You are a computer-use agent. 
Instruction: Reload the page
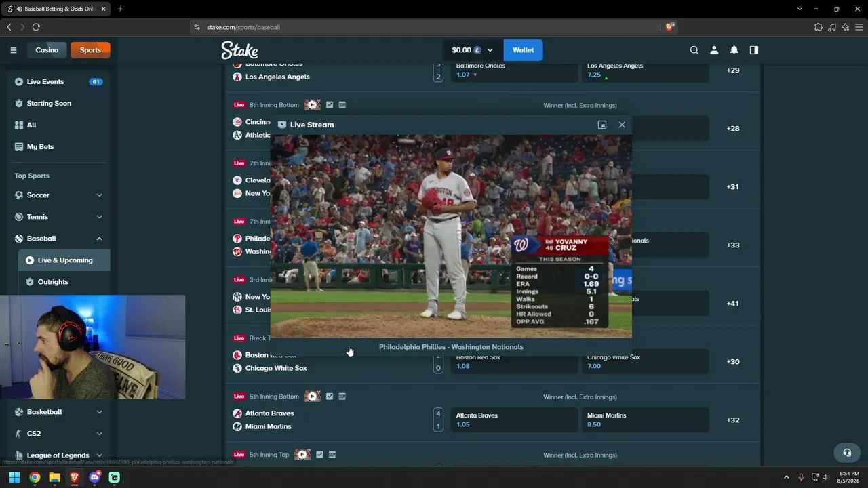pos(36,27)
